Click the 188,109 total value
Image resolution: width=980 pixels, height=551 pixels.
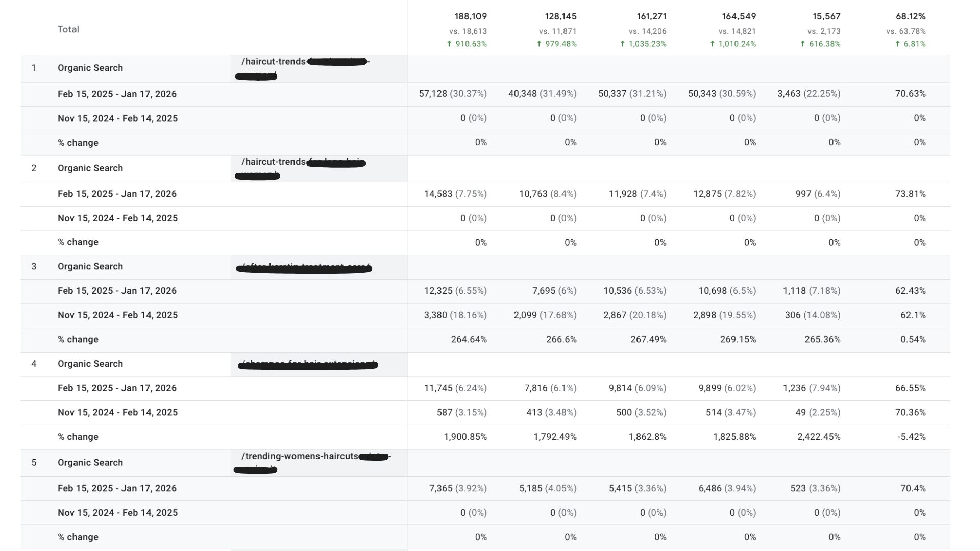tap(471, 17)
